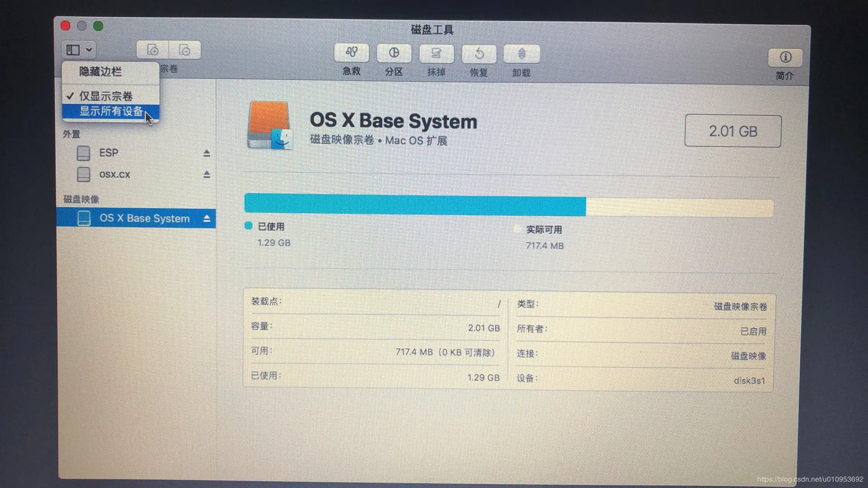Click the green zoom window button
Image resolution: width=868 pixels, height=488 pixels.
click(98, 26)
